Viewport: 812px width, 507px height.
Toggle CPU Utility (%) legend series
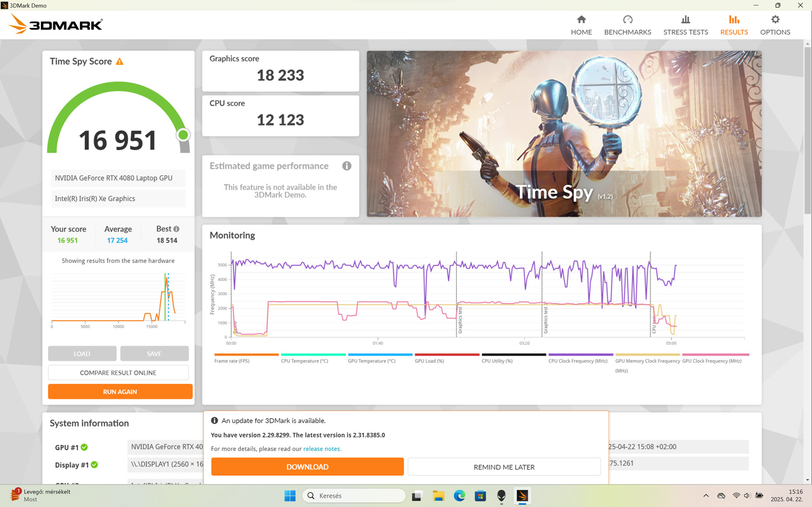pos(514,358)
